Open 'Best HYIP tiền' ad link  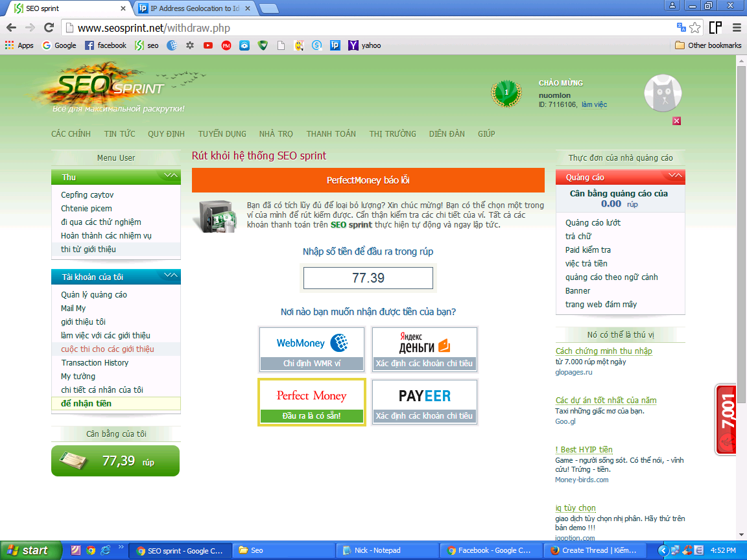click(x=584, y=450)
